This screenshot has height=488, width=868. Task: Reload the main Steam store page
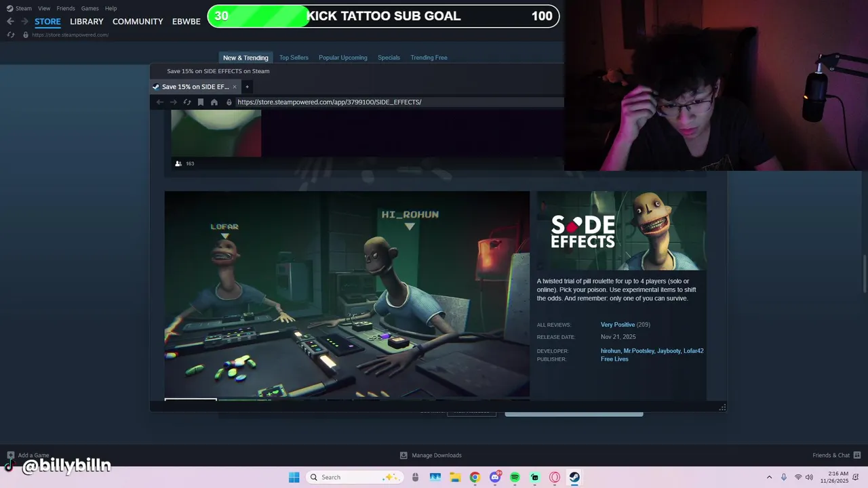click(x=11, y=35)
